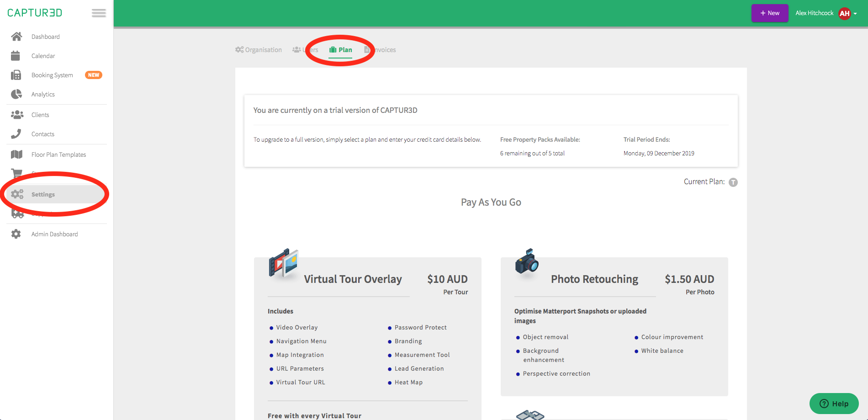Click the Map Integration feature item
This screenshot has height=420, width=868.
tap(300, 355)
